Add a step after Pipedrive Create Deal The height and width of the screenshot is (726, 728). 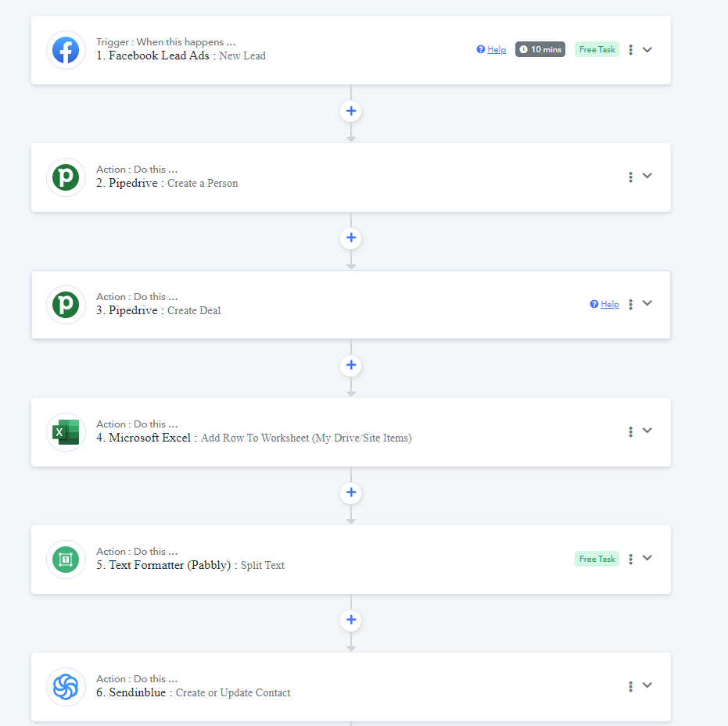[x=351, y=365]
